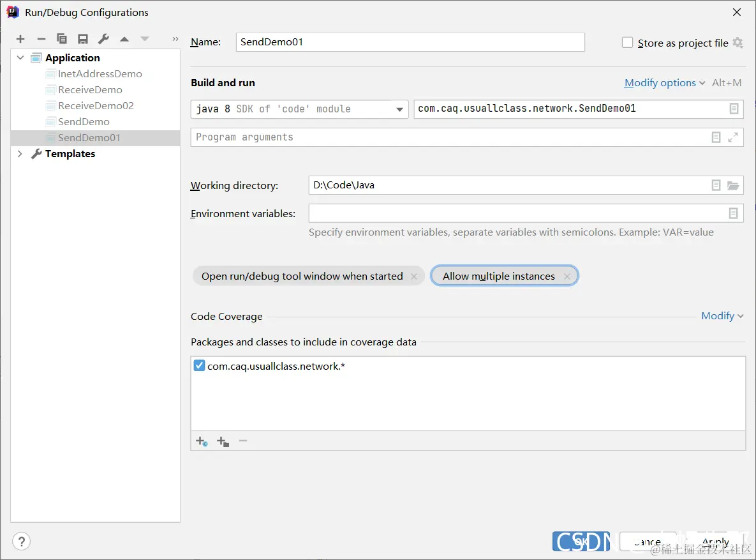Screen dimensions: 756x560
Task: Remove 'Open run/debug tool window' option tag
Action: pos(413,276)
